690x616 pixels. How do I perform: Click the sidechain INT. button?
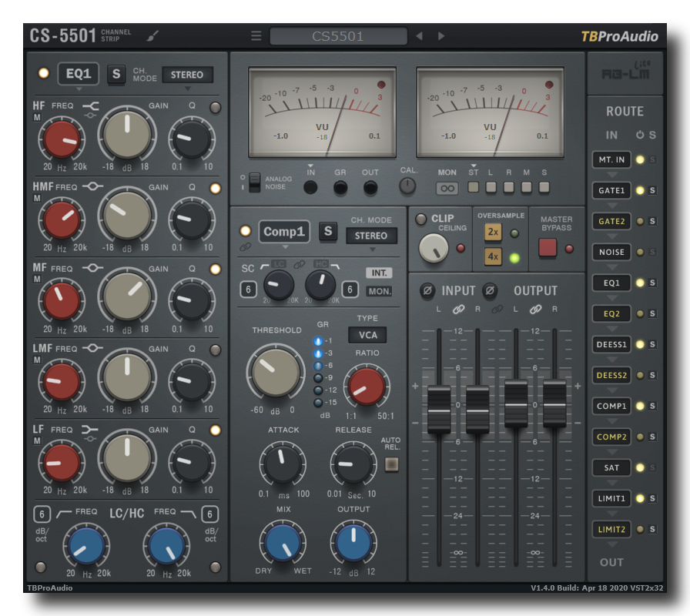[379, 273]
